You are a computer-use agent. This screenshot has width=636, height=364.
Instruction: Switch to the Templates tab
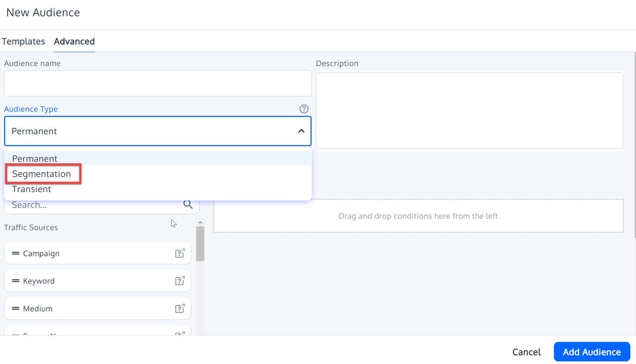point(23,41)
